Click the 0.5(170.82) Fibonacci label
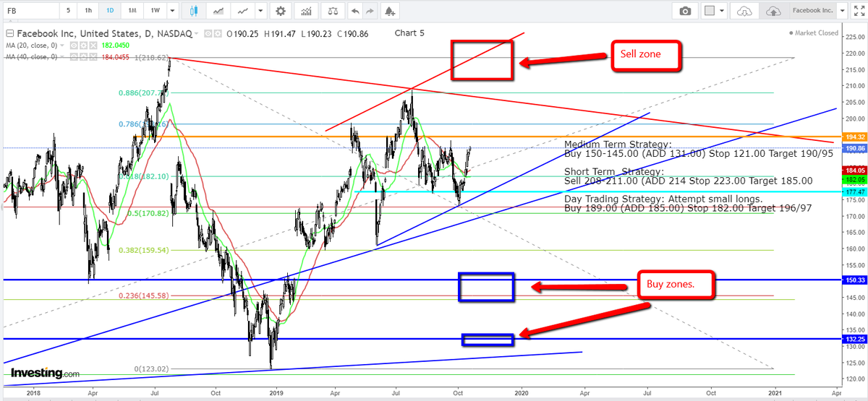 click(x=147, y=214)
